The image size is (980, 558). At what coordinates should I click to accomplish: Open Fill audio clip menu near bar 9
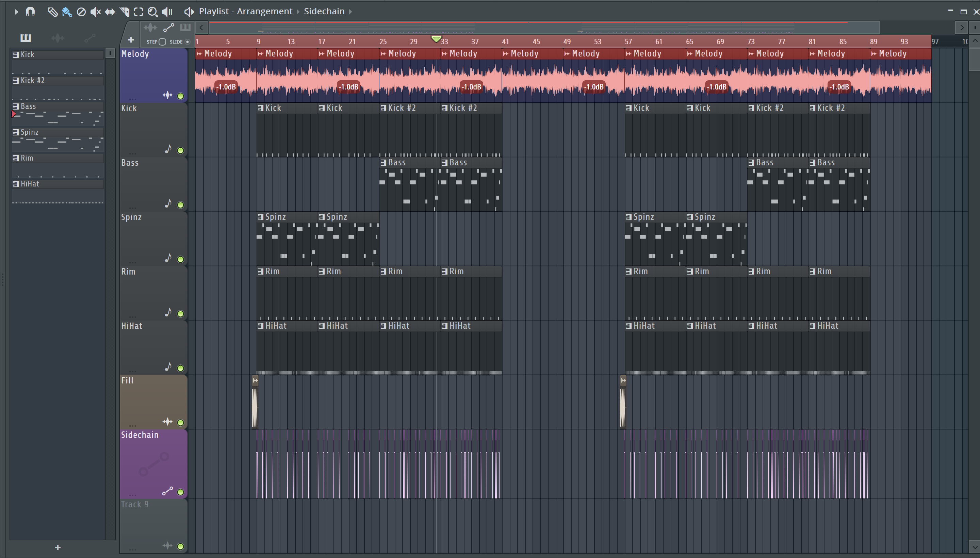coord(255,380)
